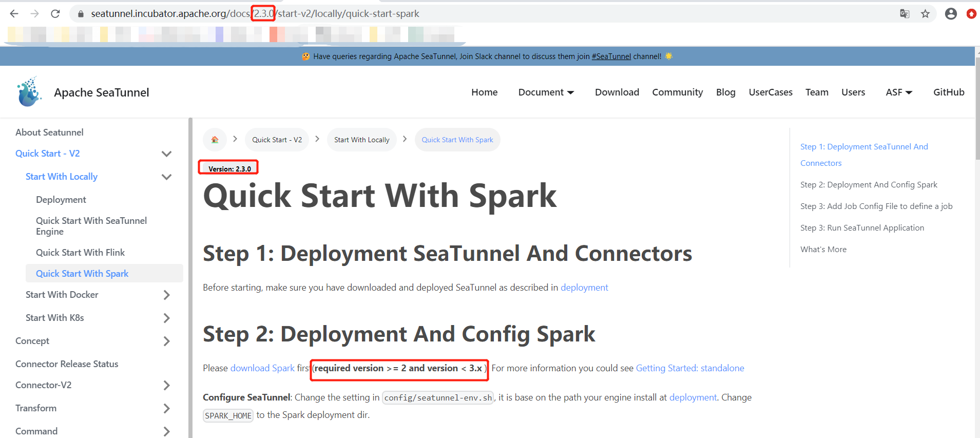980x438 pixels.
Task: Click the SPARK_HOME code text
Action: pyautogui.click(x=228, y=415)
